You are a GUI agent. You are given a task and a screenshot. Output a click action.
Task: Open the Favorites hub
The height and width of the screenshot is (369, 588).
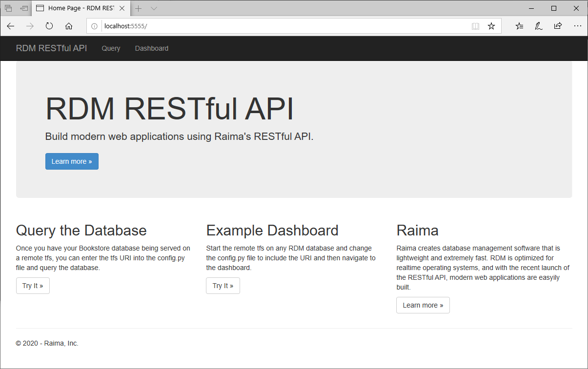519,26
